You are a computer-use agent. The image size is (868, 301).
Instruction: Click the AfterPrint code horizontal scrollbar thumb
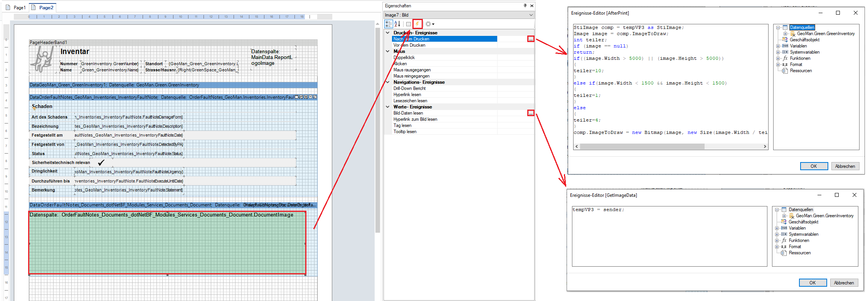pos(642,146)
